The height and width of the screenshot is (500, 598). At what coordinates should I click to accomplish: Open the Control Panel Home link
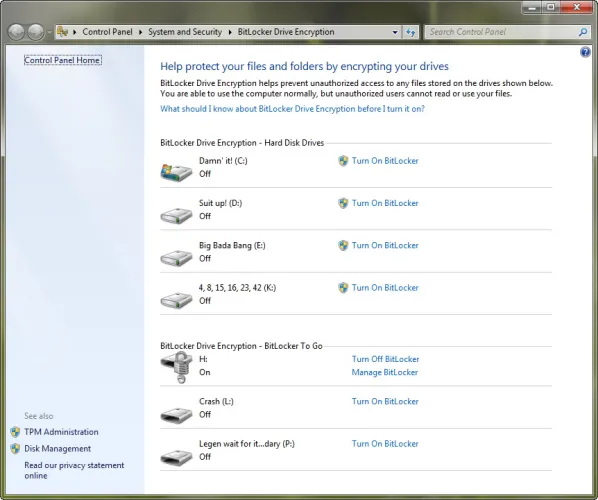pos(63,60)
